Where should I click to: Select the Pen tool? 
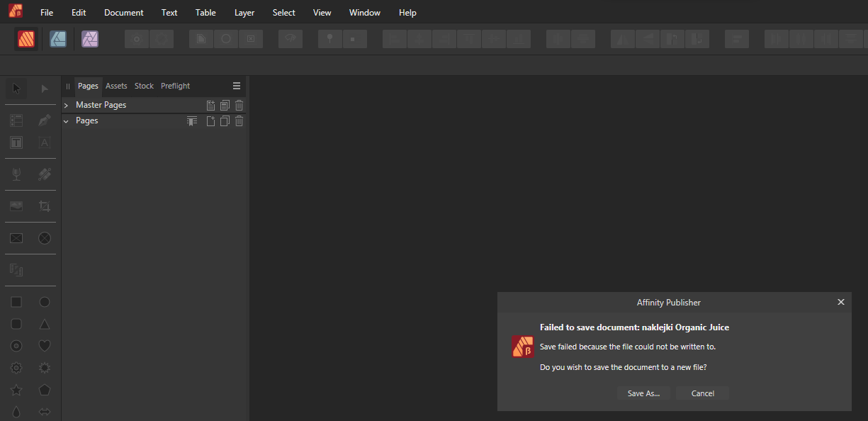[x=44, y=120]
